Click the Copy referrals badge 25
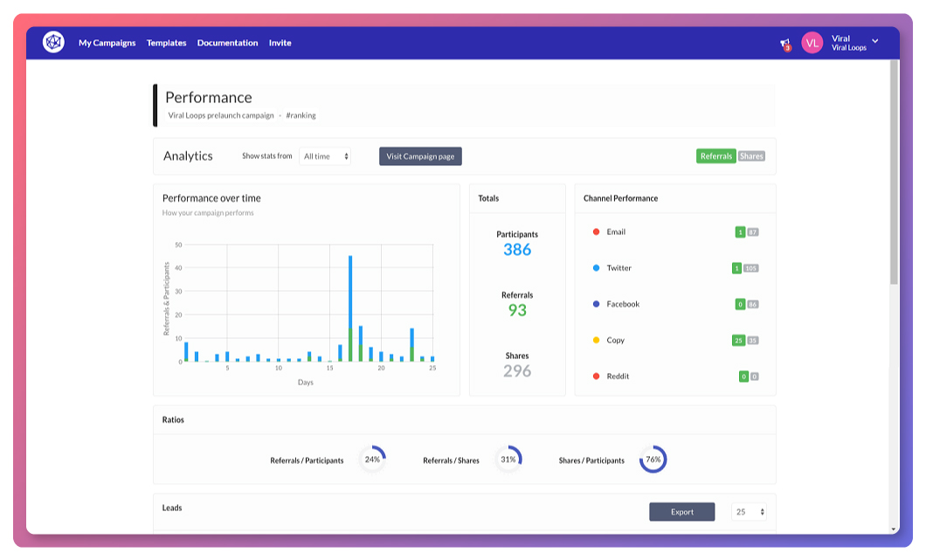This screenshot has width=926, height=560. [x=738, y=340]
